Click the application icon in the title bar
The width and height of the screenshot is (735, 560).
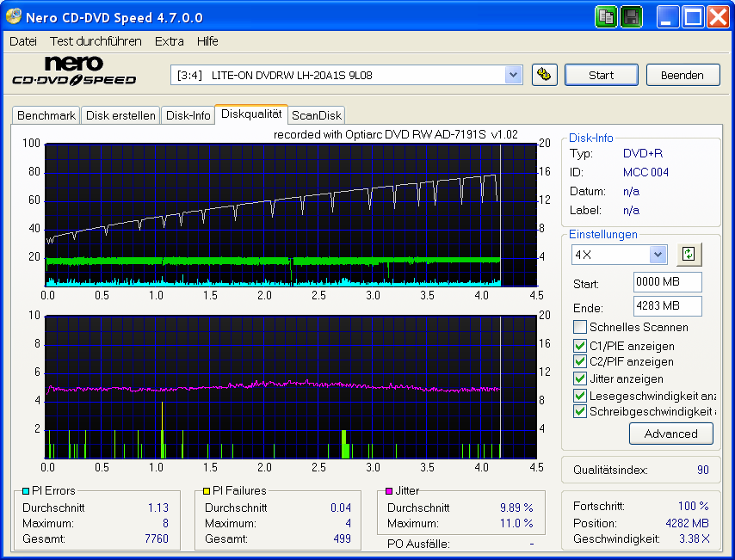[x=14, y=16]
